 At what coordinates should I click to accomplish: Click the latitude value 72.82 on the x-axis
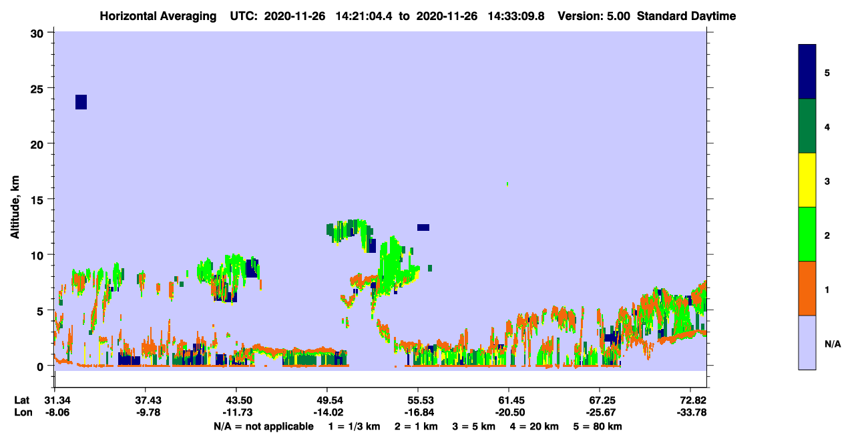point(690,400)
